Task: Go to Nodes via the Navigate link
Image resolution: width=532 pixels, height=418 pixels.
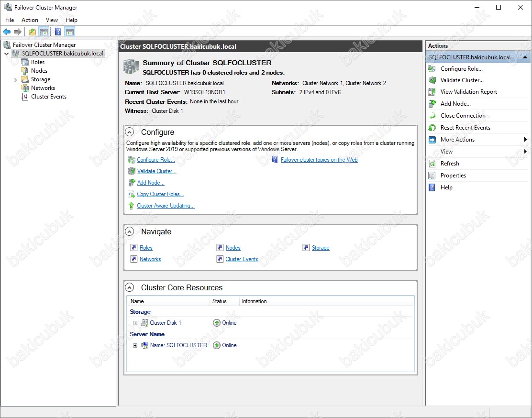Action: tap(233, 248)
